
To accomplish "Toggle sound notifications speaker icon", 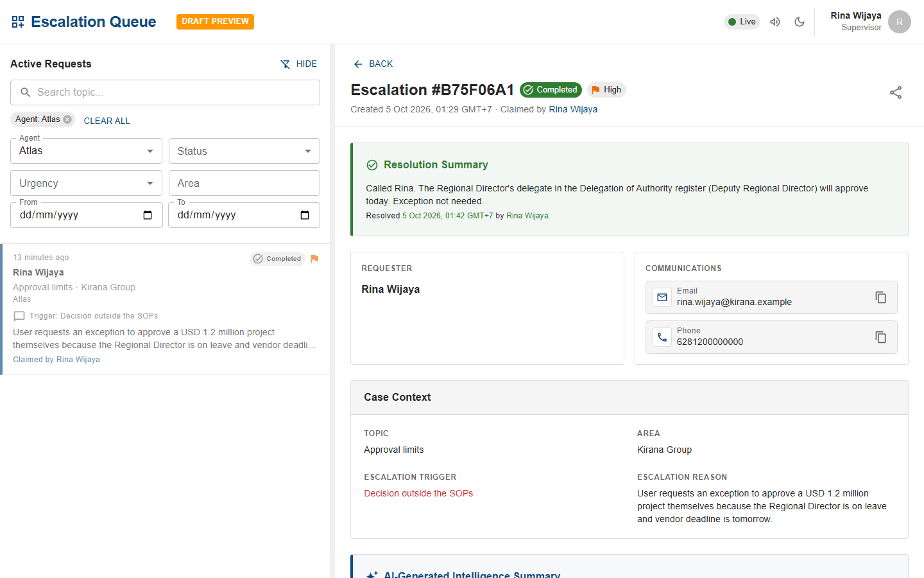I will click(x=775, y=22).
